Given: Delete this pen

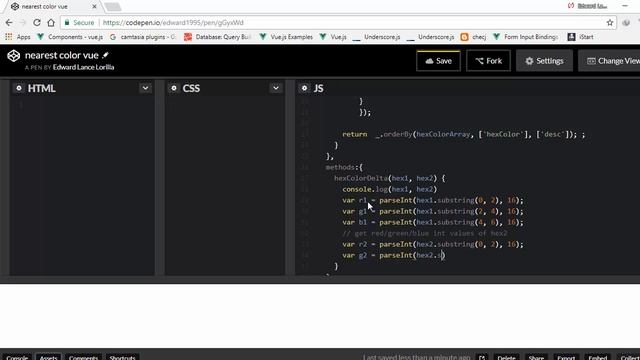Looking at the screenshot, I should [x=507, y=357].
